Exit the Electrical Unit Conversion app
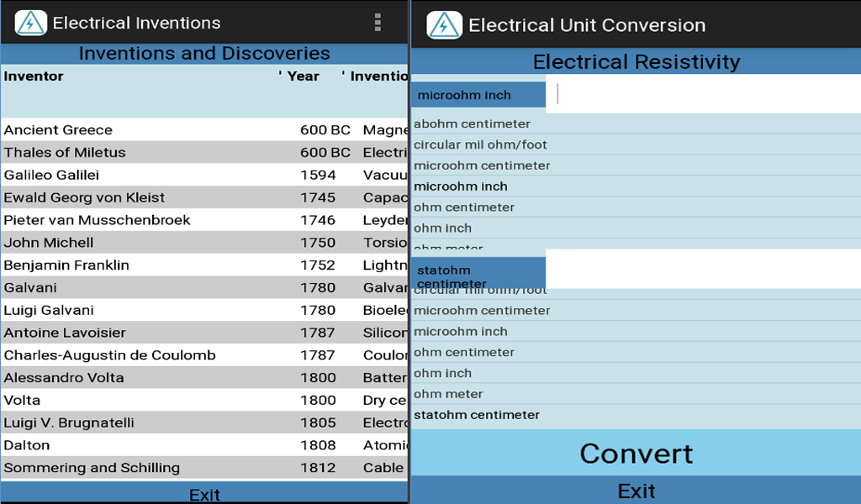The width and height of the screenshot is (861, 504). [x=637, y=491]
